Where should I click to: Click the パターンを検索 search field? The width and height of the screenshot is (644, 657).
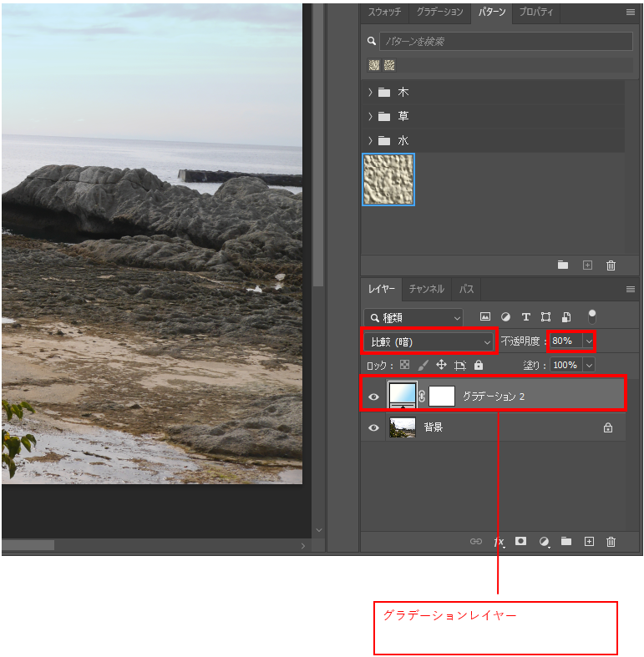click(x=505, y=41)
